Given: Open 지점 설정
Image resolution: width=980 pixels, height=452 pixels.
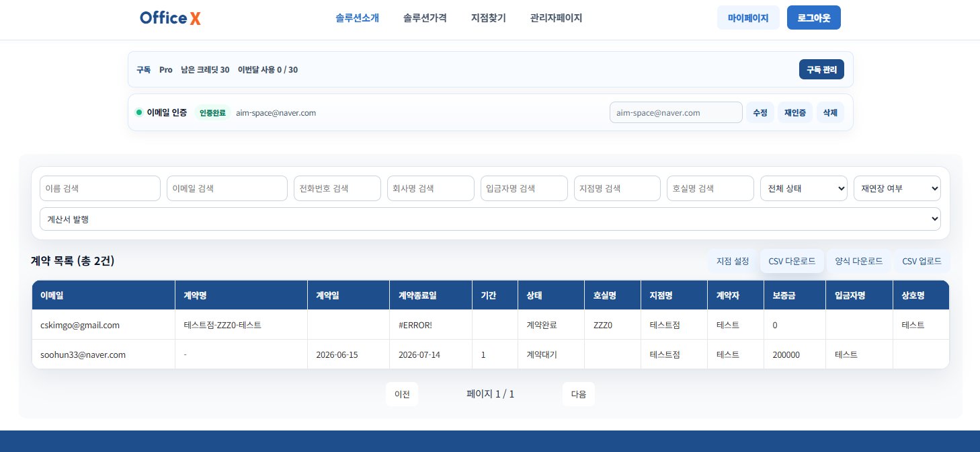Looking at the screenshot, I should pos(733,261).
